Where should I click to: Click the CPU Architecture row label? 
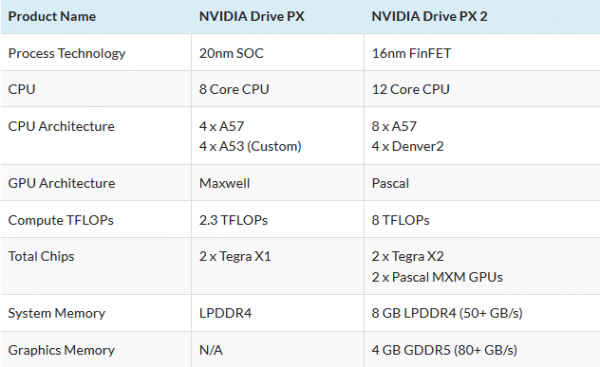61,126
